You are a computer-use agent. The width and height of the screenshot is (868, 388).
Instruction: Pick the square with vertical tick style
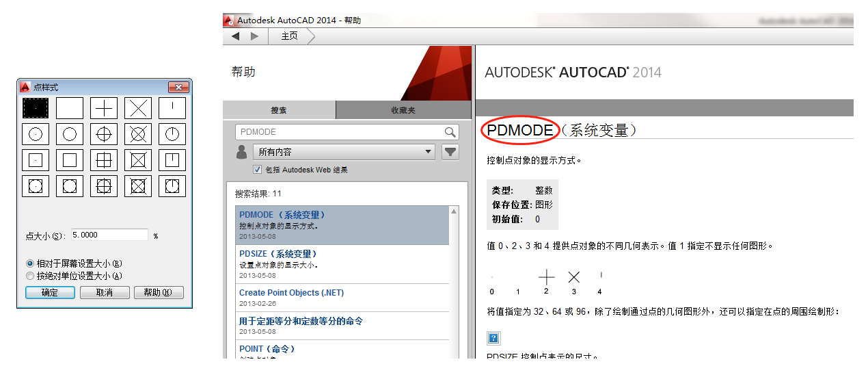pos(172,160)
